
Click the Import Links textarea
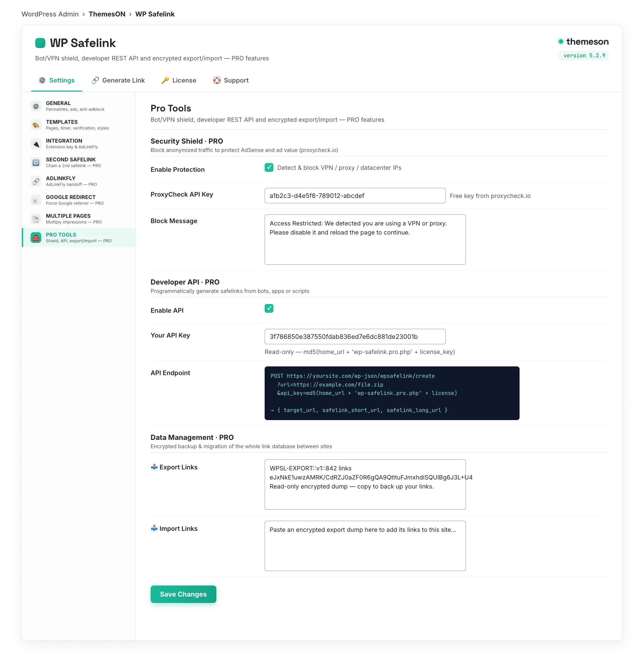(x=365, y=546)
